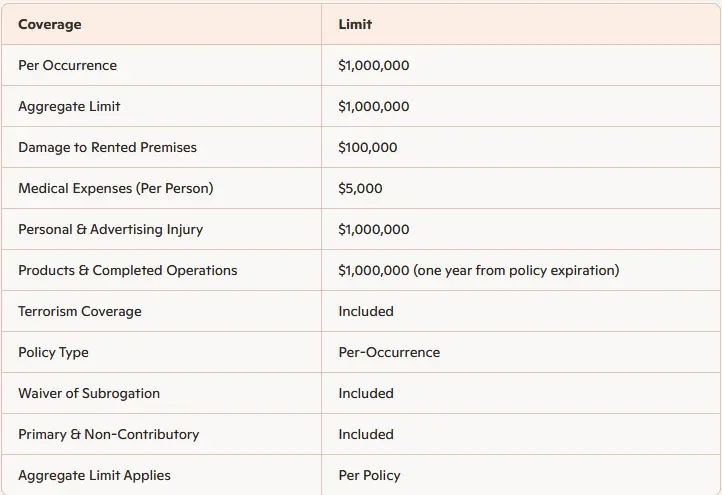Click the $5,000 limit value
Screen dimensions: 722x495
[360, 188]
